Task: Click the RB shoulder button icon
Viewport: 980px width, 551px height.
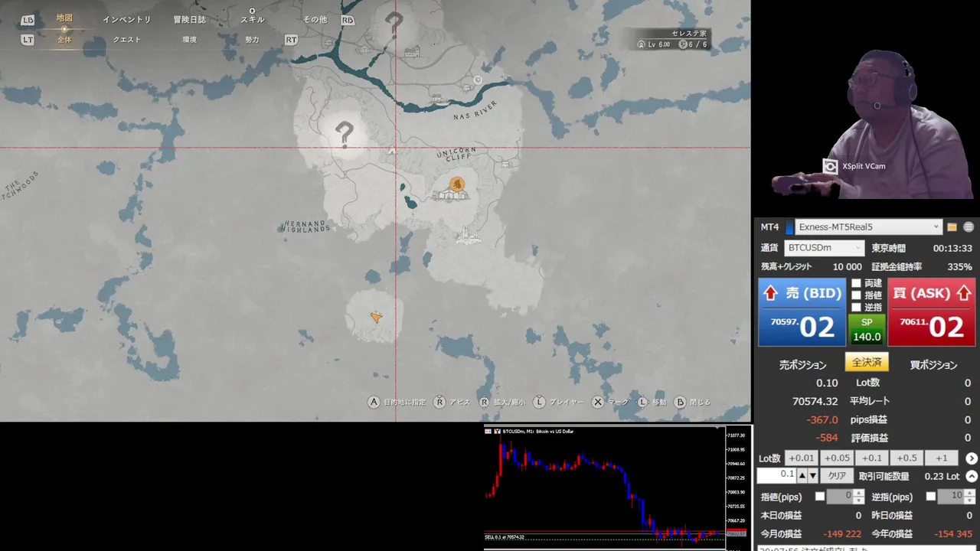Action: 348,20
